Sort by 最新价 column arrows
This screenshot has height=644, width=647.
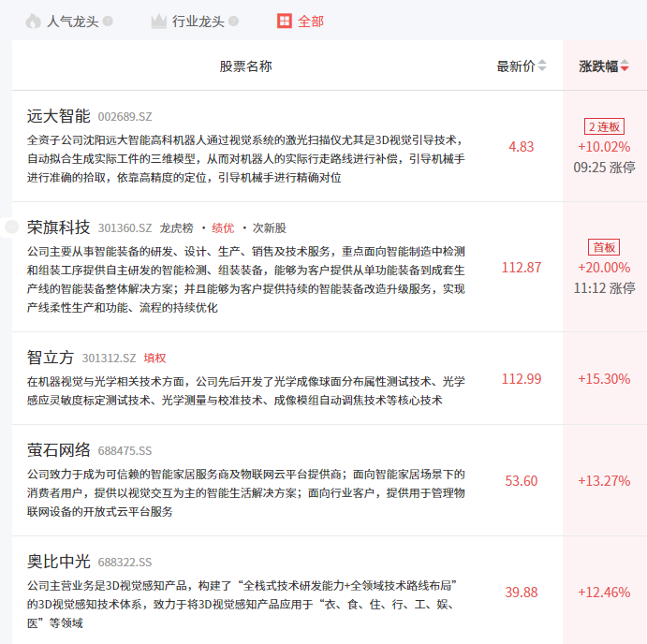543,66
